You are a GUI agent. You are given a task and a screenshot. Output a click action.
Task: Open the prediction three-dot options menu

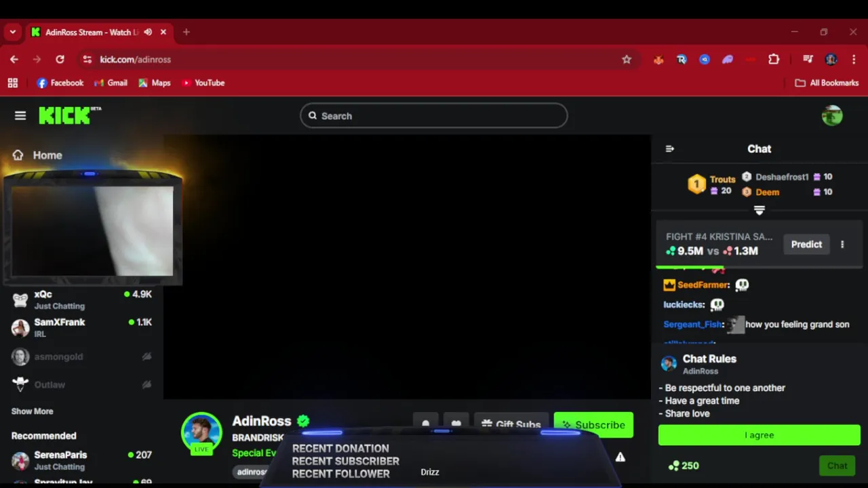(842, 245)
